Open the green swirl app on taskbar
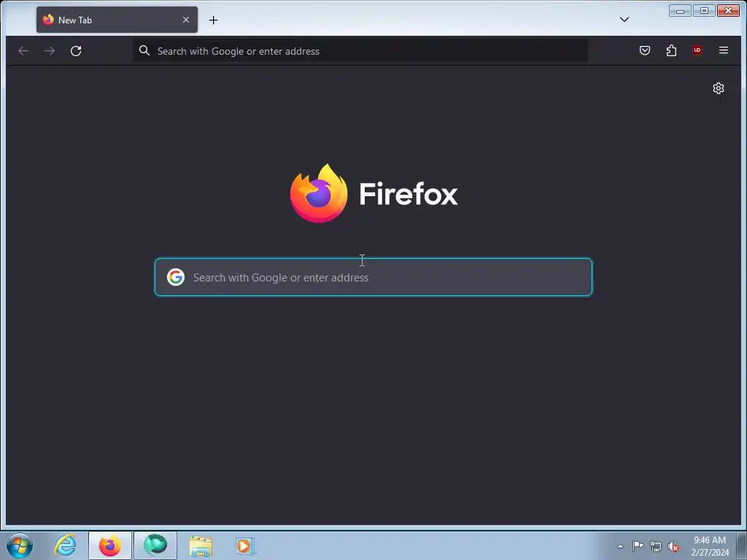Image resolution: width=747 pixels, height=560 pixels. [155, 545]
